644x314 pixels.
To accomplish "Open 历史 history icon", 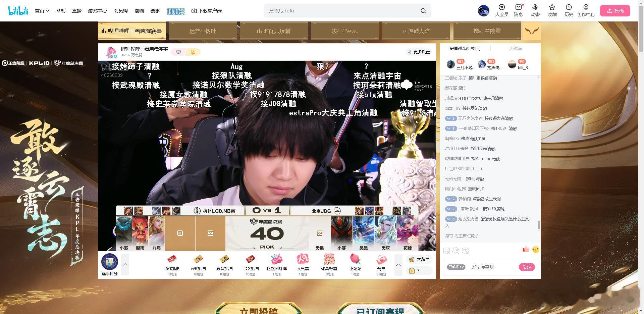I will [569, 10].
